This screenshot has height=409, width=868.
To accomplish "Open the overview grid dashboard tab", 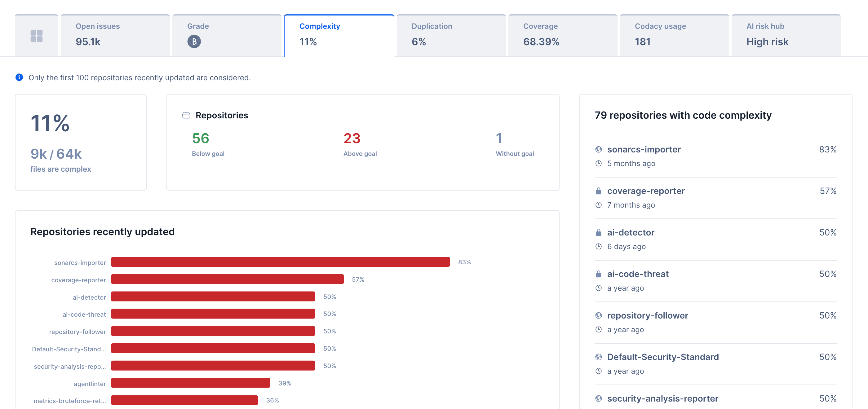I will click(36, 36).
